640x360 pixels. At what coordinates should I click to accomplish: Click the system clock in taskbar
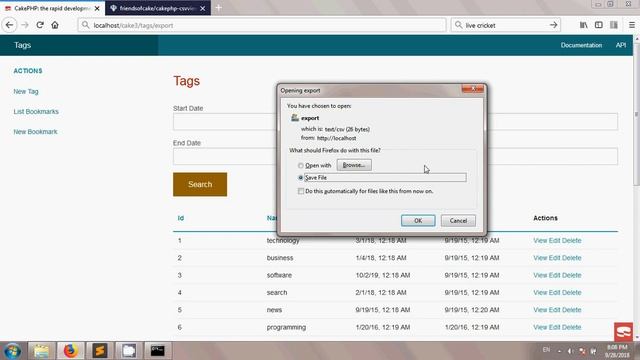pos(617,351)
